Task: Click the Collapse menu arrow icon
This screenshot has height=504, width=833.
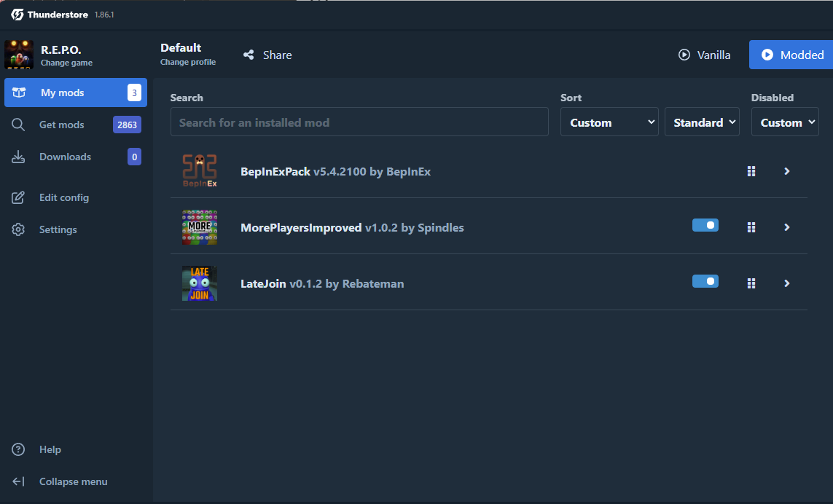Action: coord(18,481)
